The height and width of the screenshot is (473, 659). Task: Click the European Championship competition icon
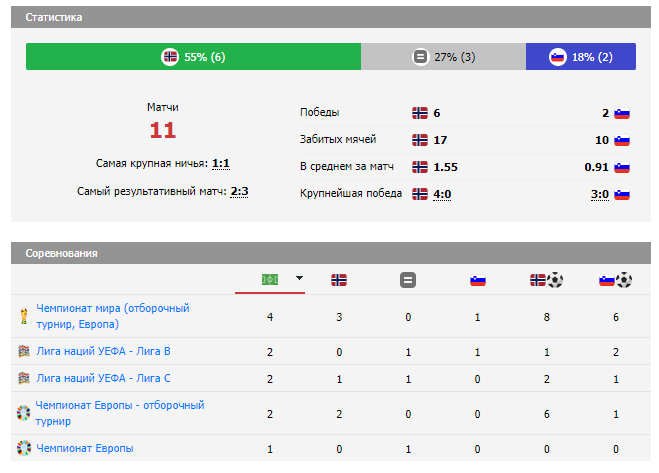24,448
